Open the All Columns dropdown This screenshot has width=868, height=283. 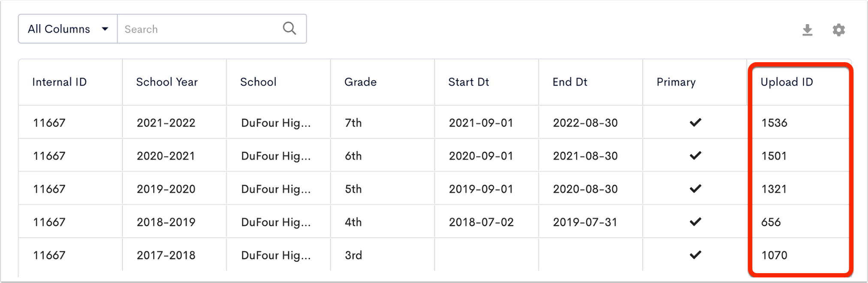68,29
